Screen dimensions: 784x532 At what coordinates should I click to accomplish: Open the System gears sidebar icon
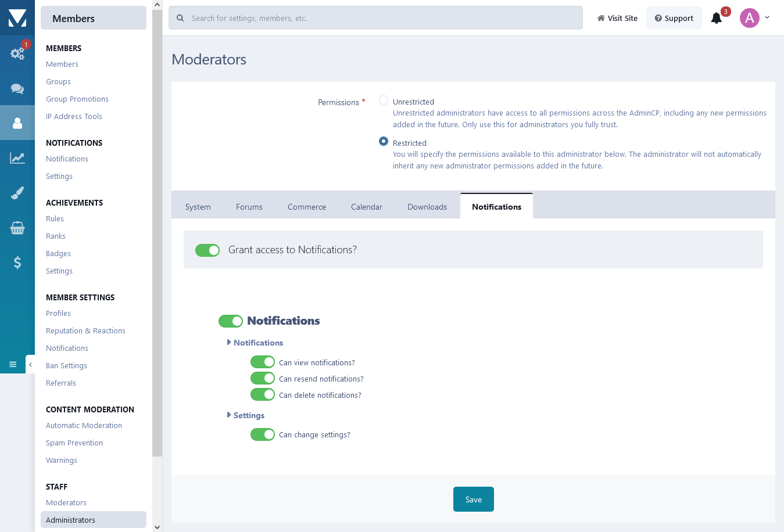pyautogui.click(x=17, y=53)
